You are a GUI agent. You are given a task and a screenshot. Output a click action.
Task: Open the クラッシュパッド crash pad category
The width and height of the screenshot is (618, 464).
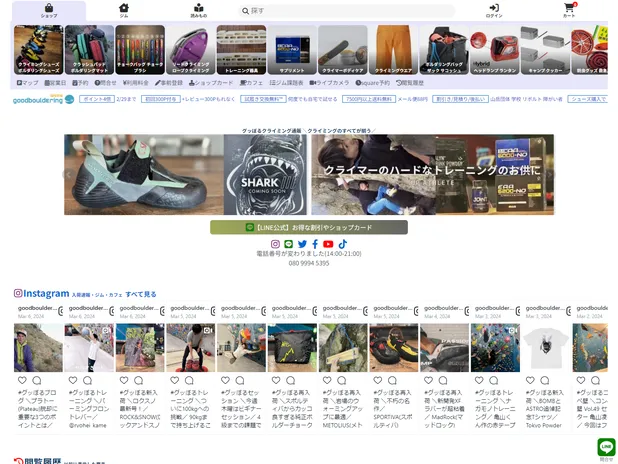[89, 50]
